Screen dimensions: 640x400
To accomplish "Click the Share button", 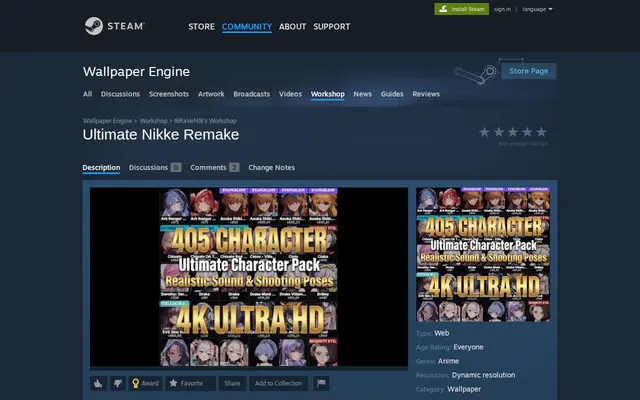I will (232, 383).
